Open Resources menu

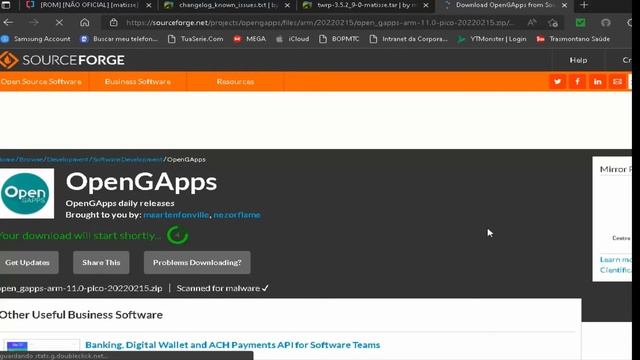[235, 82]
